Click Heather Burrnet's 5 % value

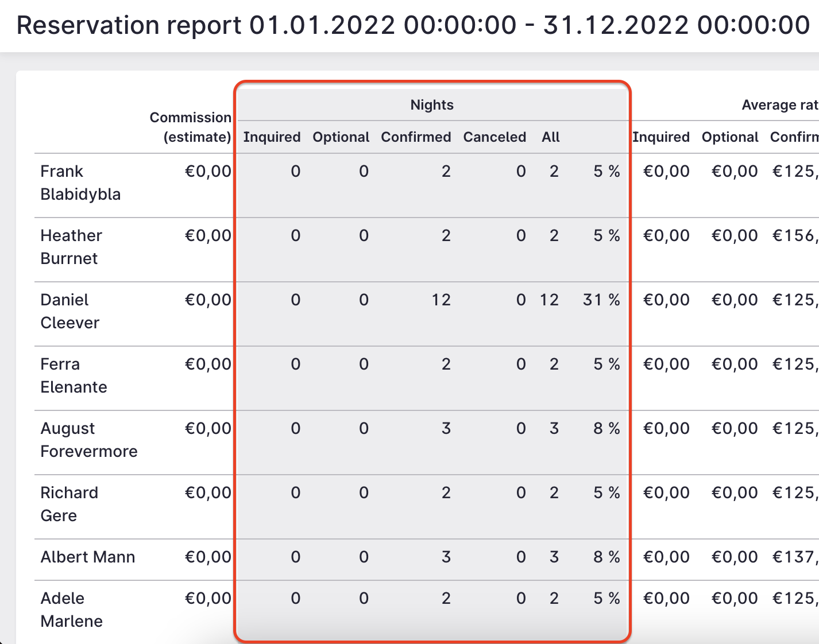pos(606,235)
